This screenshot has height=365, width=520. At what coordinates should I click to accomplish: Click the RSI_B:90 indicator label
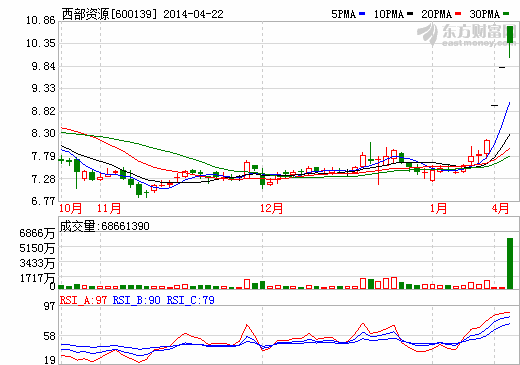(137, 300)
